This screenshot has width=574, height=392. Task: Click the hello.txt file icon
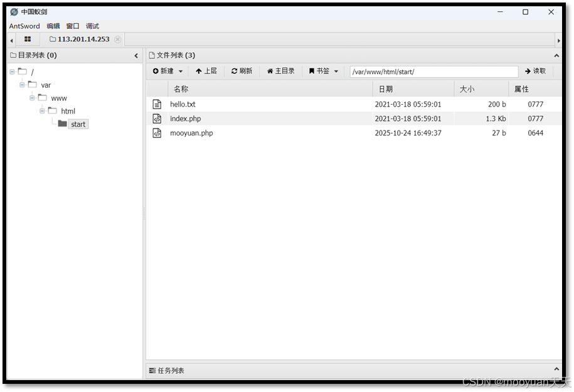157,104
